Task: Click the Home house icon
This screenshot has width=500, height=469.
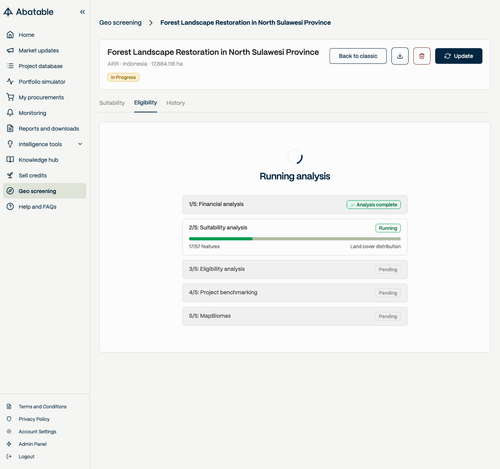Action: pyautogui.click(x=10, y=35)
